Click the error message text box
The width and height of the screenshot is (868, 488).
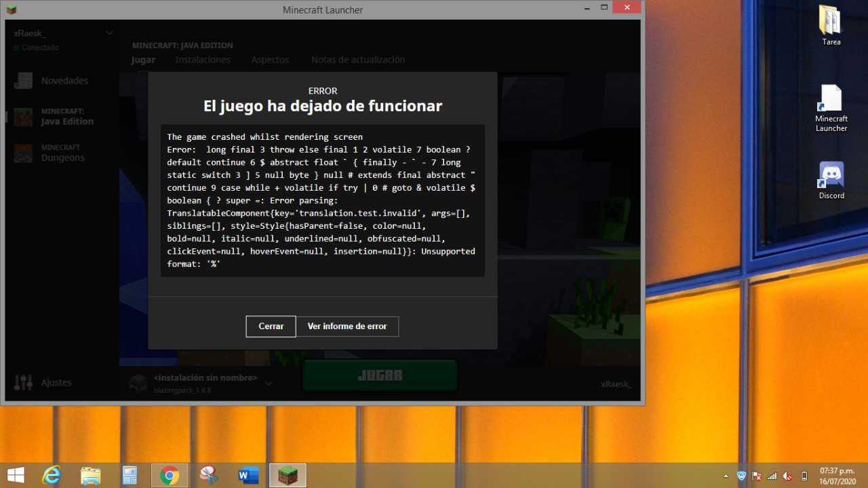[323, 200]
